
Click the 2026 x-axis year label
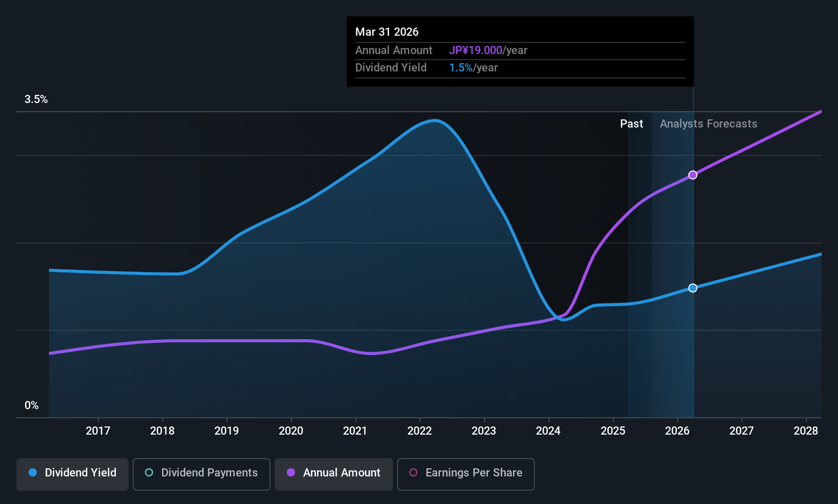(x=677, y=431)
